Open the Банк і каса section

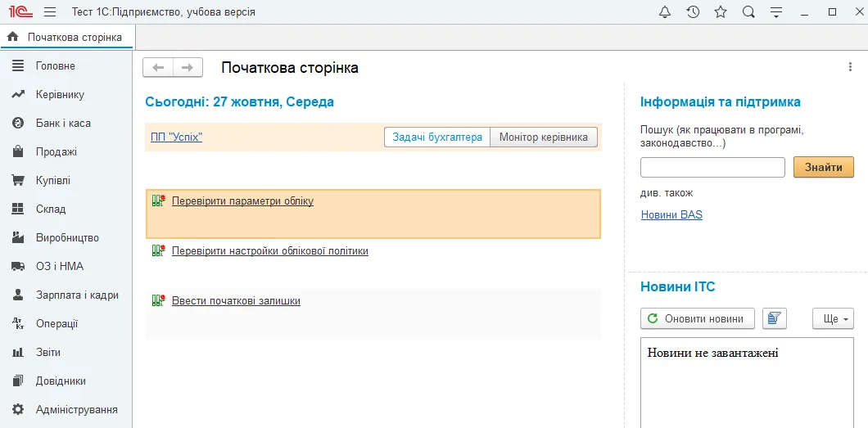(63, 124)
